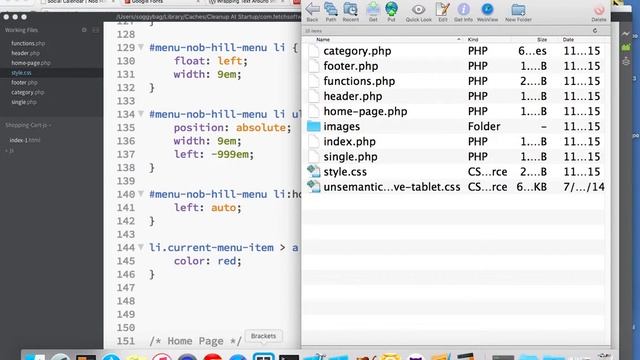Screen dimensions: 640x360
Task: Click the Working Files gear icon
Action: tap(84, 30)
